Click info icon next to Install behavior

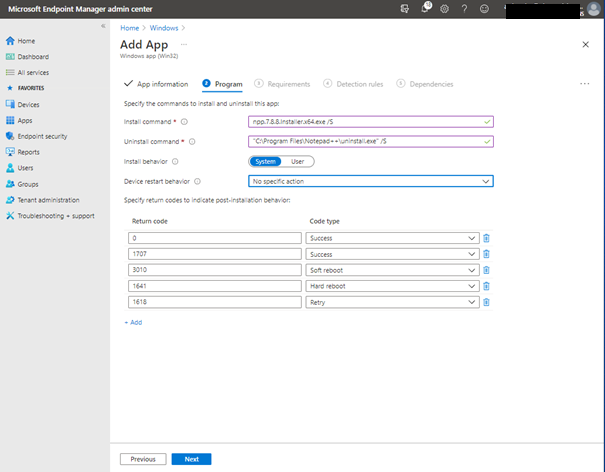point(175,161)
